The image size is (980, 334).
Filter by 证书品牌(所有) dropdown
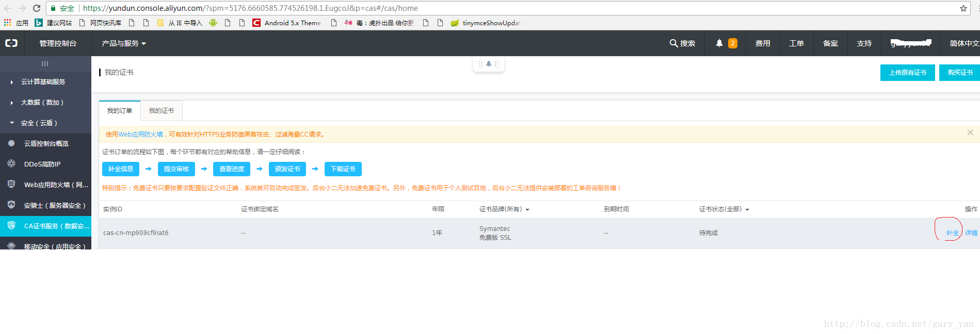[504, 209]
